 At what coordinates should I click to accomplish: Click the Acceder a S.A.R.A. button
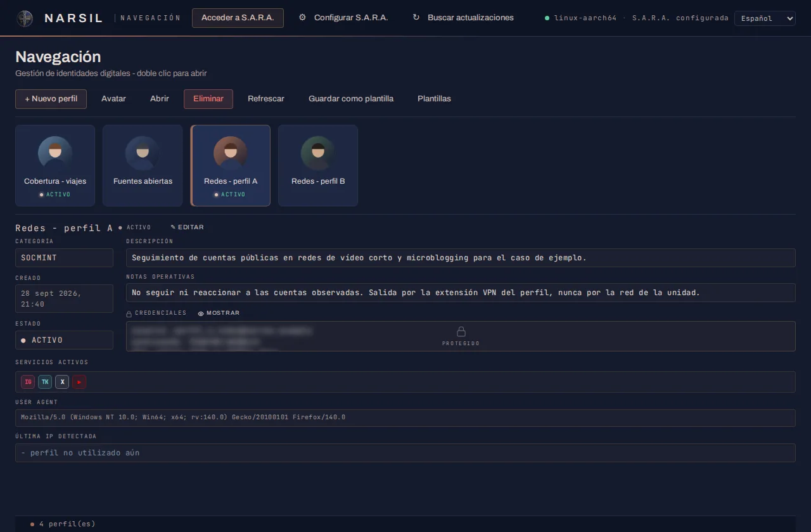pyautogui.click(x=238, y=18)
